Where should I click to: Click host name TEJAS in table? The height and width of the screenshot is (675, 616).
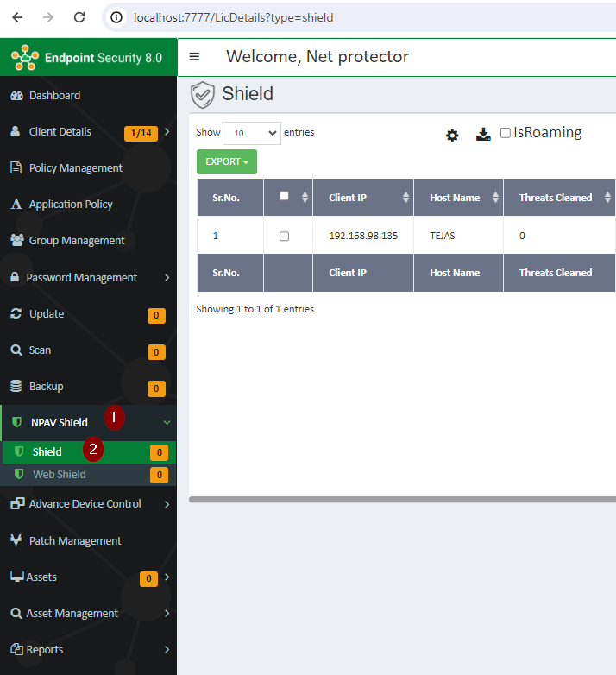click(443, 236)
